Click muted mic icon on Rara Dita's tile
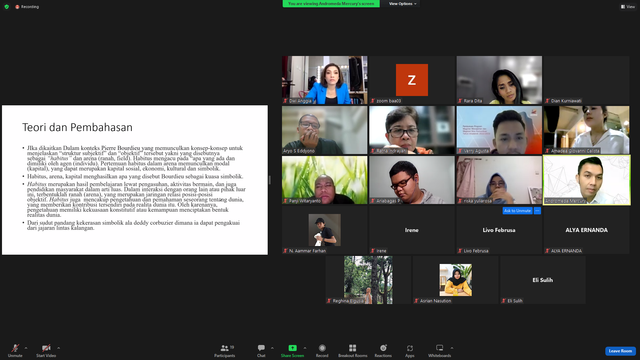Viewport: 640px width, 360px height. pyautogui.click(x=460, y=100)
